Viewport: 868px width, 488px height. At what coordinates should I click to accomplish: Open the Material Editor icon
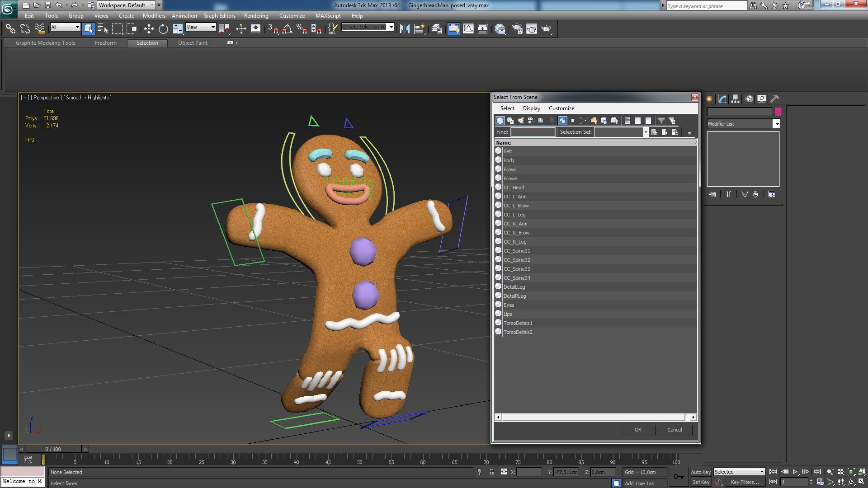[500, 29]
